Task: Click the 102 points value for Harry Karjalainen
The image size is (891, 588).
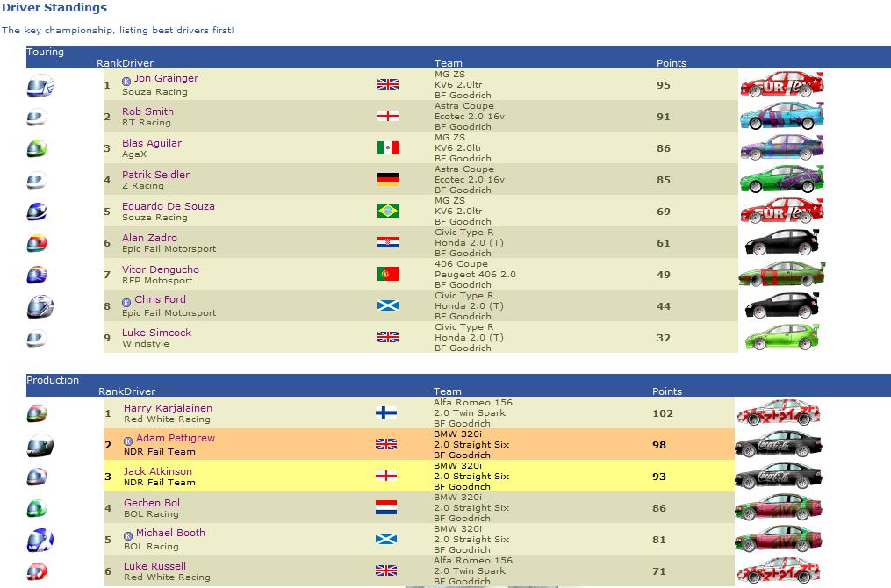Action: [x=663, y=413]
